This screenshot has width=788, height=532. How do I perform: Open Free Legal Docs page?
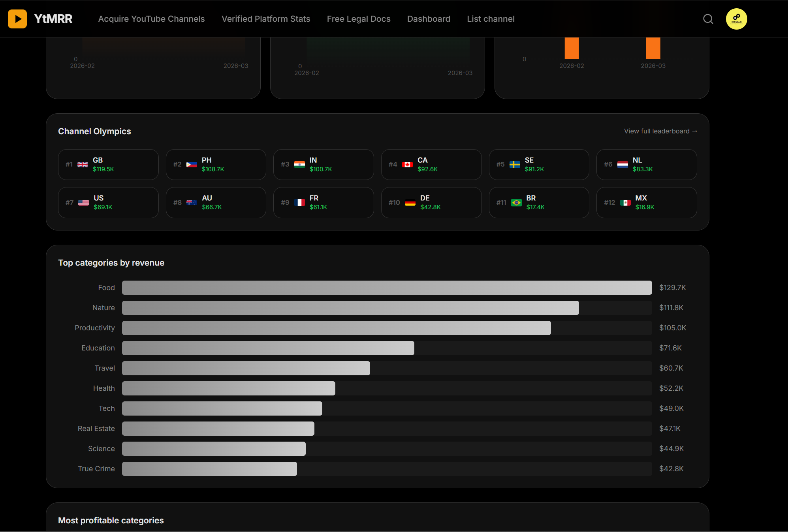point(359,19)
